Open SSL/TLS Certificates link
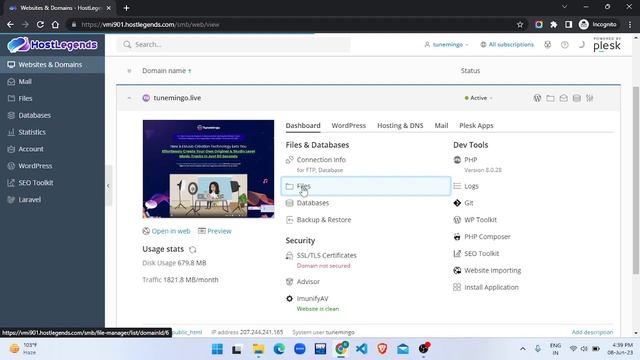640x360 pixels. coord(327,256)
